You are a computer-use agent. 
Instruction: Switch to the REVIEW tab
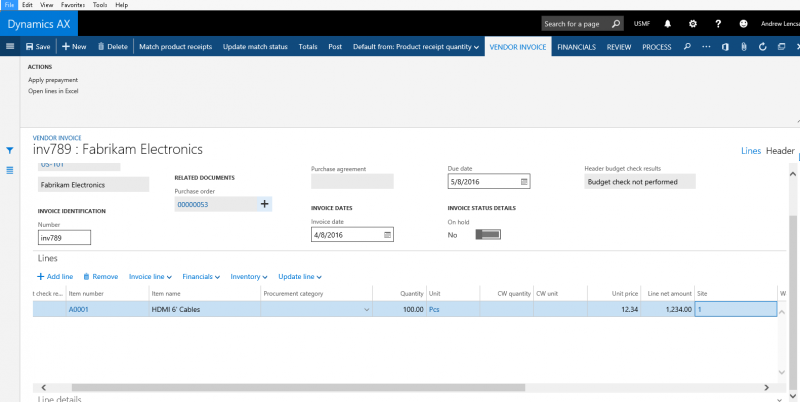click(x=619, y=46)
